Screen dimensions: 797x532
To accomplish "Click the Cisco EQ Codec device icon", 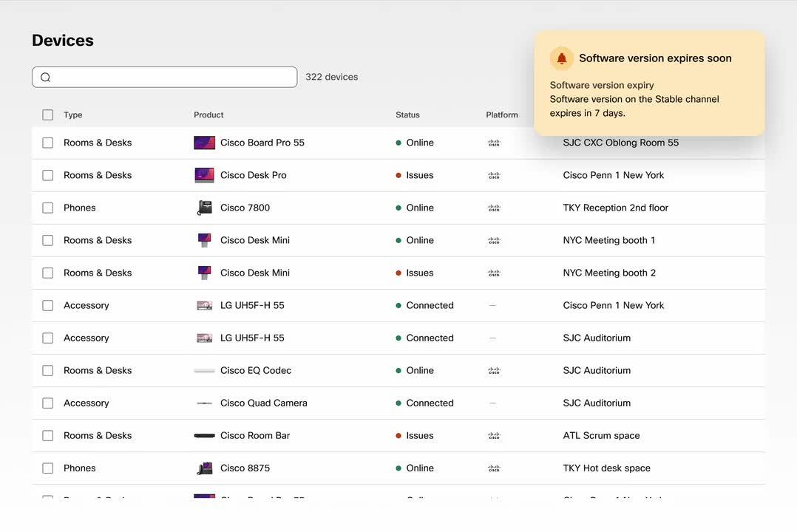I will [x=204, y=370].
